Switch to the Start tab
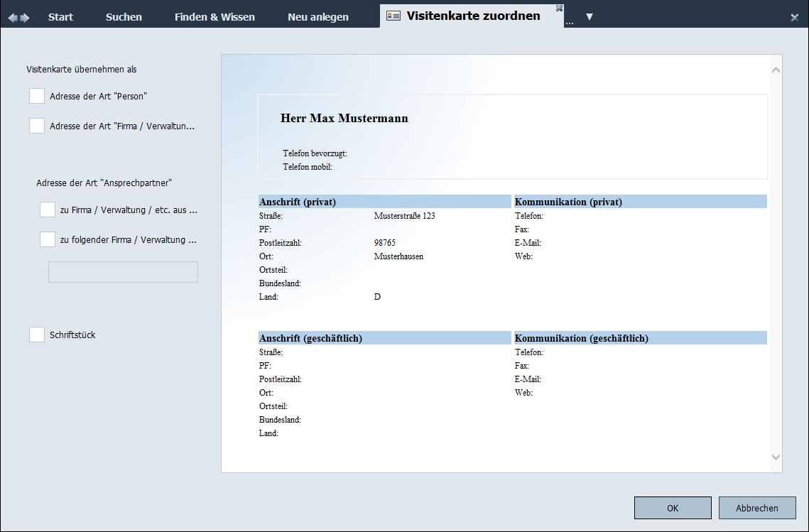809x532 pixels. coord(60,17)
